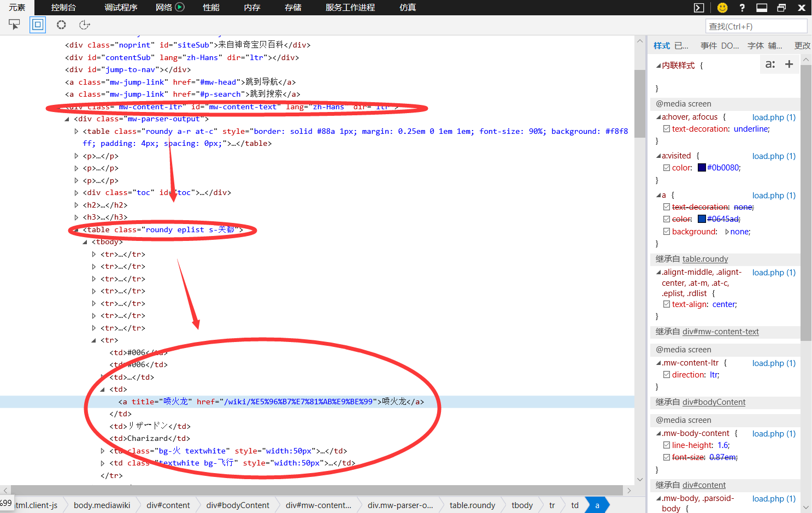Image resolution: width=812 pixels, height=513 pixels.
Task: Open the 调试程序 tab
Action: coord(121,7)
